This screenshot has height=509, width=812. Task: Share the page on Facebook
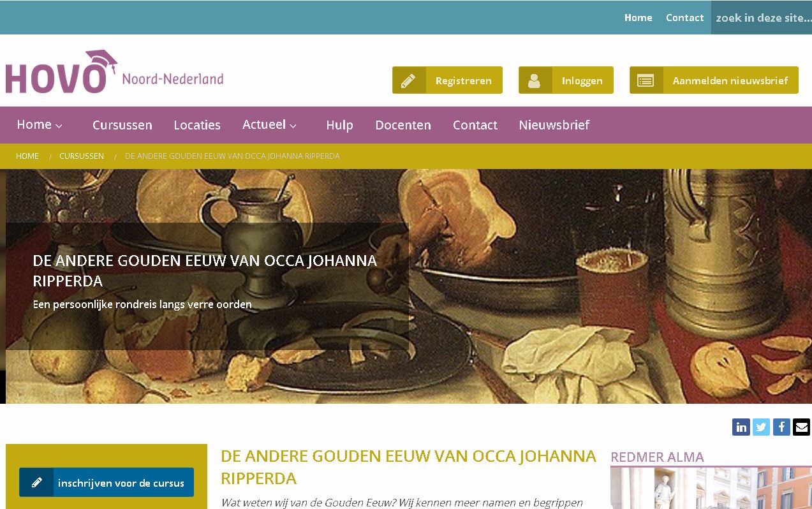pos(781,427)
